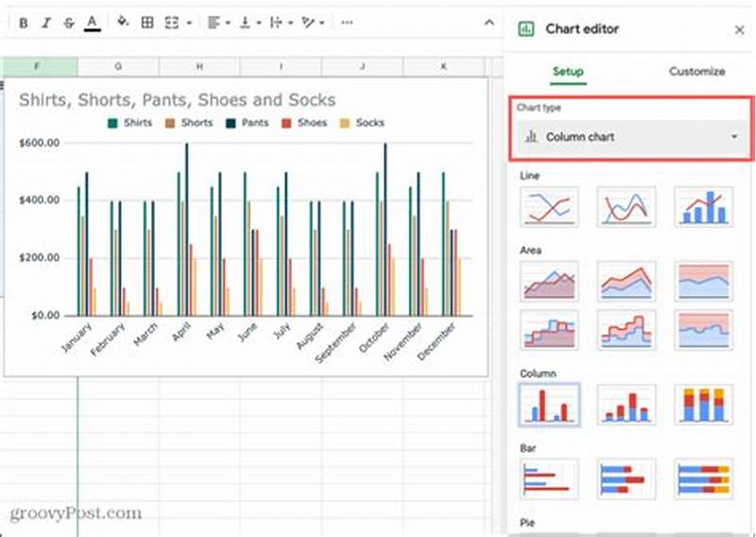Select the 100% stacked area chart type
The height and width of the screenshot is (537, 756).
[x=703, y=282]
